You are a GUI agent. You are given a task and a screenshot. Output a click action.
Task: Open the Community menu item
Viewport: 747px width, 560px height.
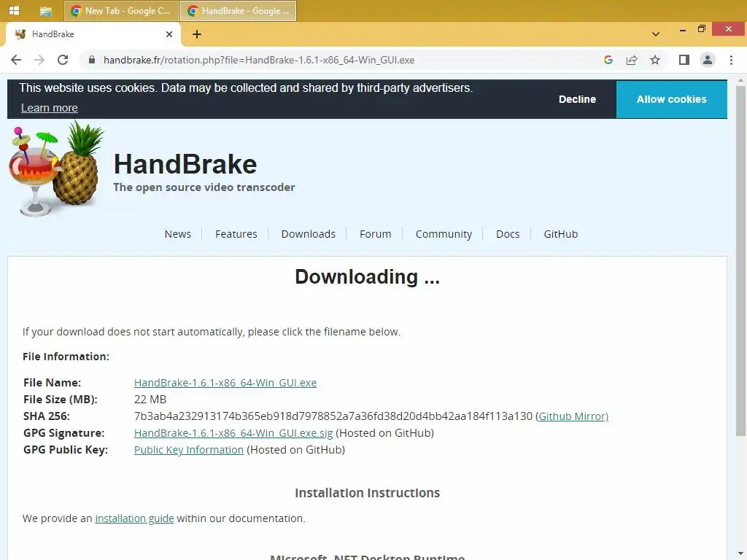click(x=444, y=234)
